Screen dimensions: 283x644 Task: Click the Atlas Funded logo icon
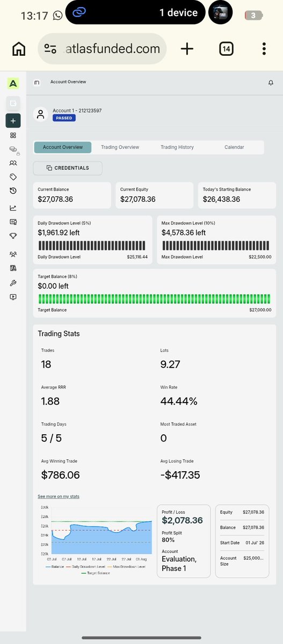click(13, 83)
